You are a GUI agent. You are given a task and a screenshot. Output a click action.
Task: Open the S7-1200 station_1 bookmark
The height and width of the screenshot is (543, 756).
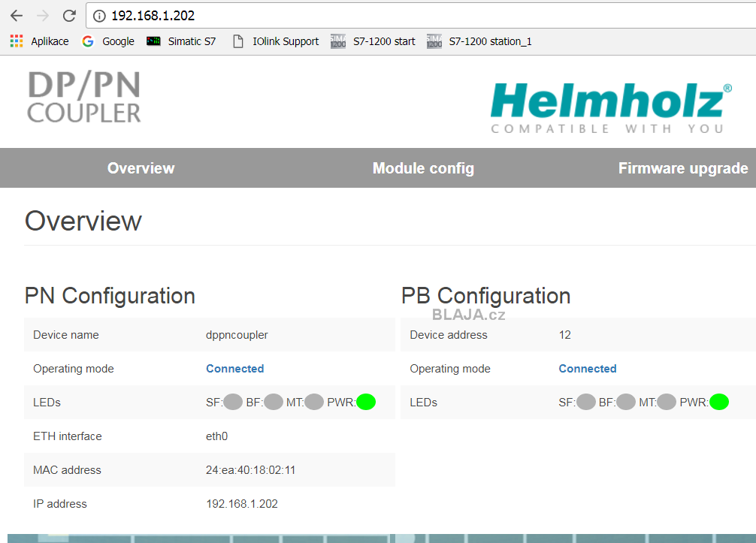pyautogui.click(x=479, y=41)
